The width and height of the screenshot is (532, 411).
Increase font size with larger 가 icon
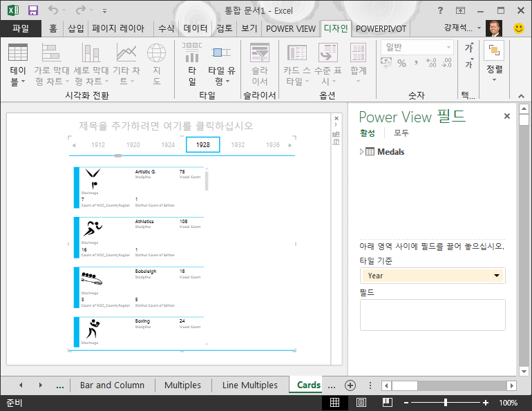(469, 47)
